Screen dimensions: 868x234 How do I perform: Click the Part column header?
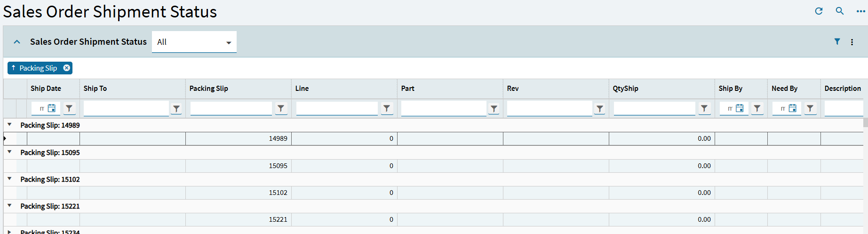(x=408, y=89)
